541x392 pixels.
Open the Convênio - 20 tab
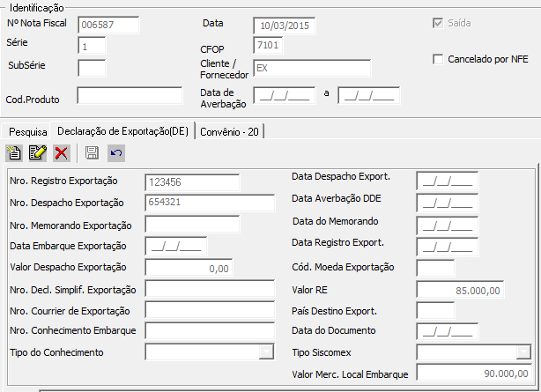[229, 131]
